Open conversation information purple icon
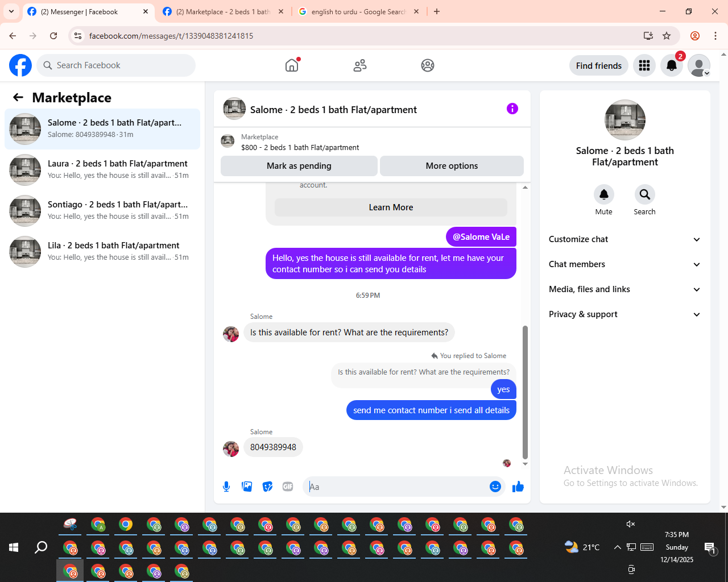 tap(512, 109)
